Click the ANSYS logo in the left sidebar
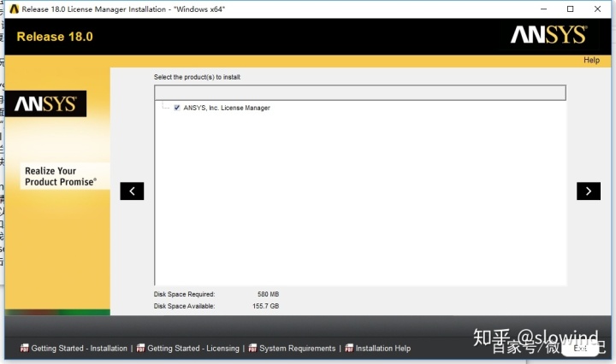 (45, 104)
